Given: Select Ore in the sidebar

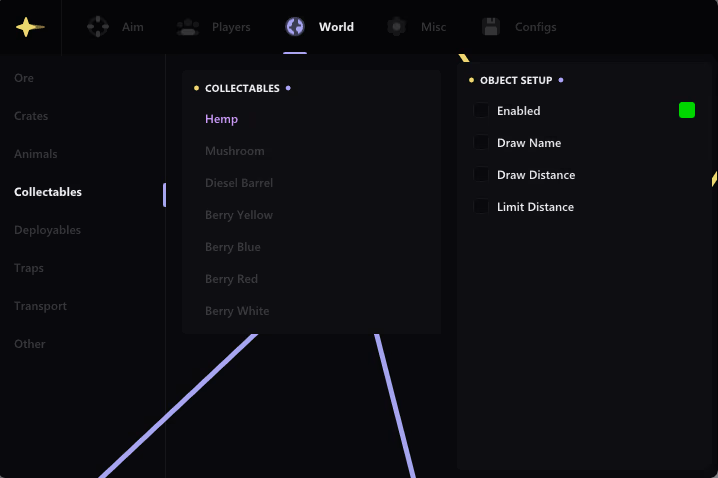Looking at the screenshot, I should 24,78.
